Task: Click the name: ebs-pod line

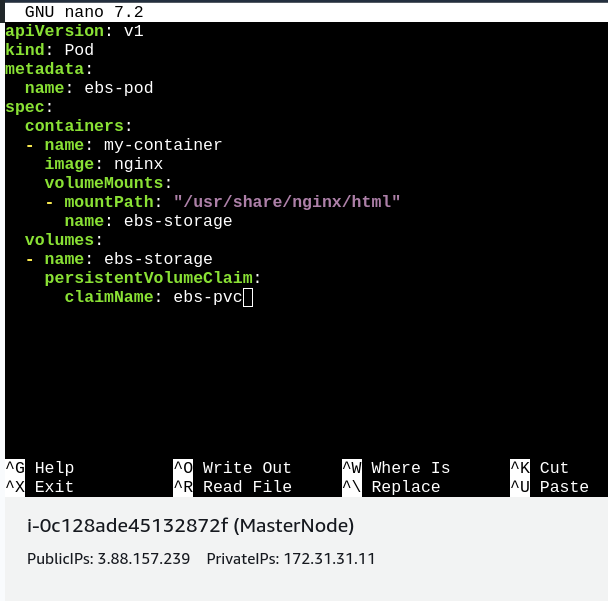Action: point(89,88)
